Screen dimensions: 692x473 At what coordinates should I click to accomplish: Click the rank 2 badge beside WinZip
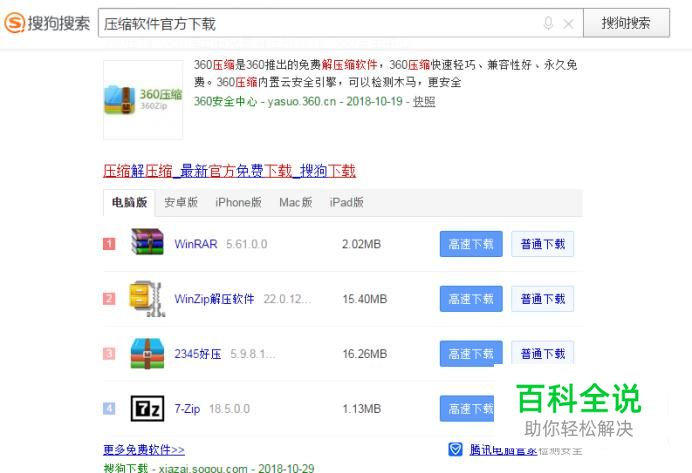109,299
